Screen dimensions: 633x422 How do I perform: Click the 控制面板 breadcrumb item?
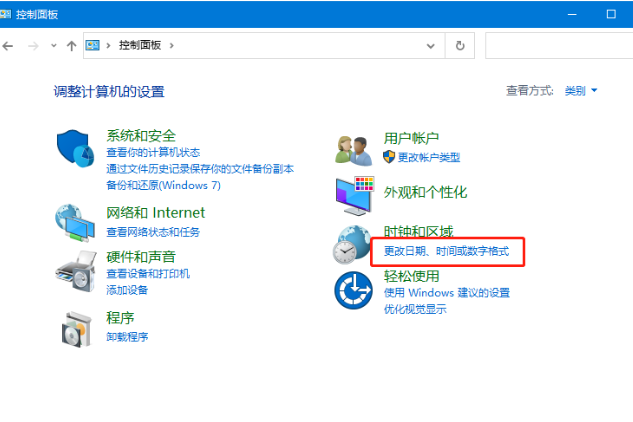pyautogui.click(x=140, y=45)
